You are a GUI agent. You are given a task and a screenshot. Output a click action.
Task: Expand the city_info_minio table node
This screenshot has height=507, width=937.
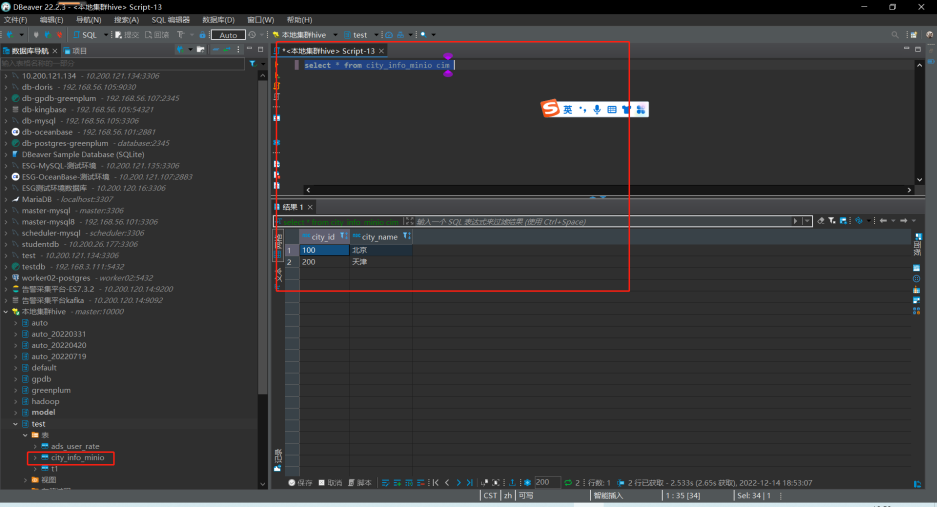[35, 457]
